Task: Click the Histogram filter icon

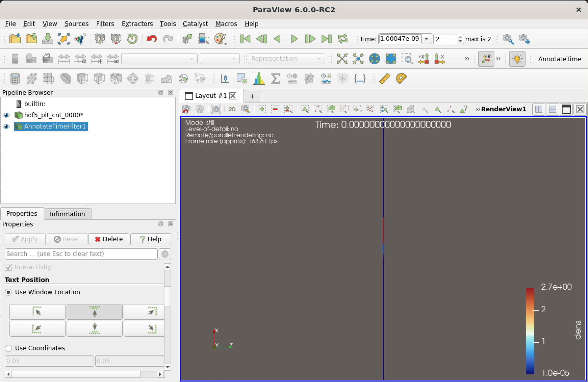Action: tap(259, 79)
